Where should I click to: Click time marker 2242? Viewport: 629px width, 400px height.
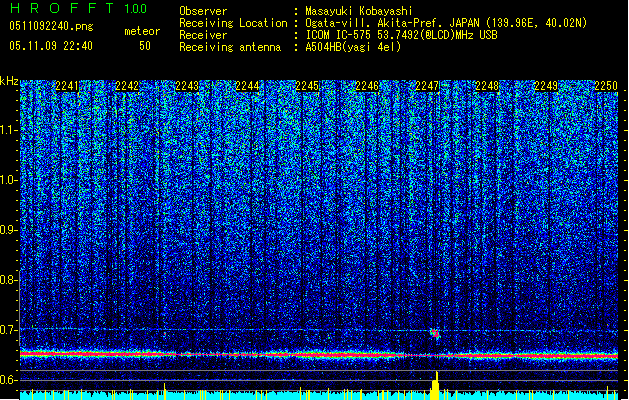tap(127, 86)
